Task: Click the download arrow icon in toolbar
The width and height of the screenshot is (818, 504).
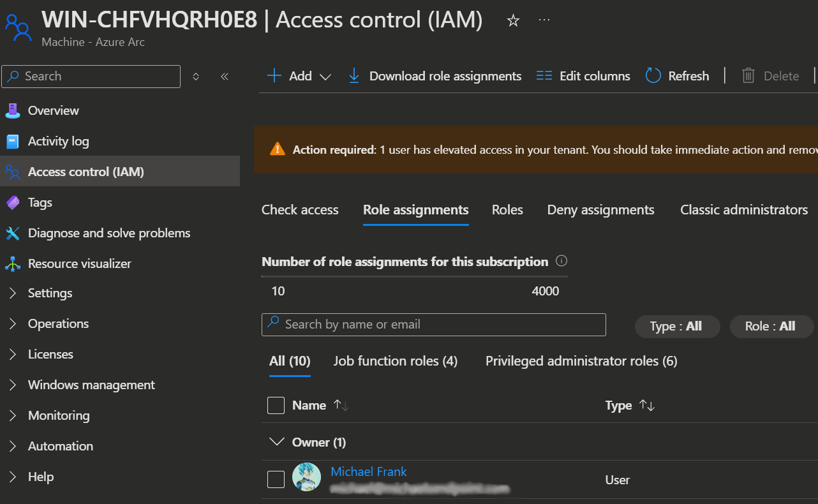Action: 354,76
